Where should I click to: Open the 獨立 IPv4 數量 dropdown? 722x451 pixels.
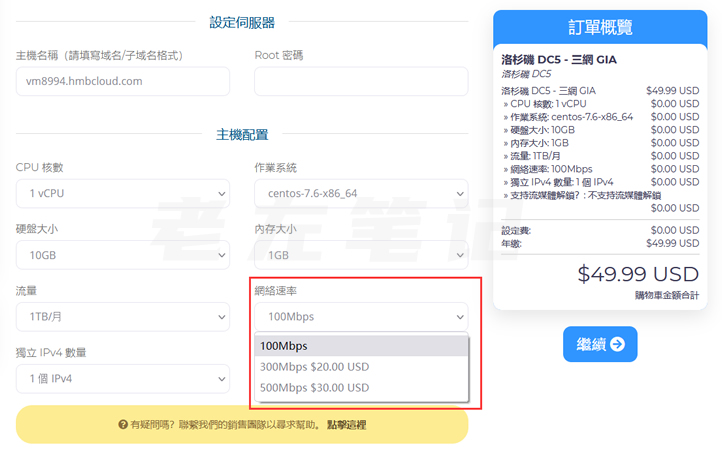tap(122, 379)
